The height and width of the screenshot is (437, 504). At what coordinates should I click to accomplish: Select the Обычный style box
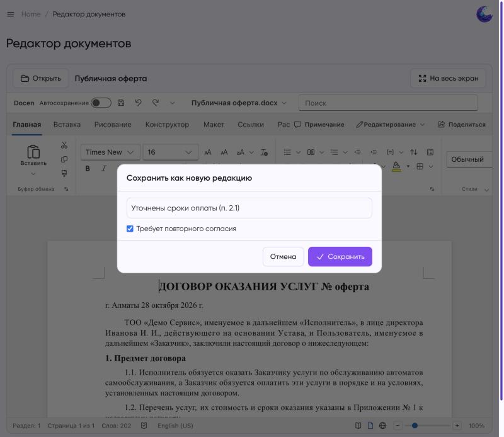point(469,159)
